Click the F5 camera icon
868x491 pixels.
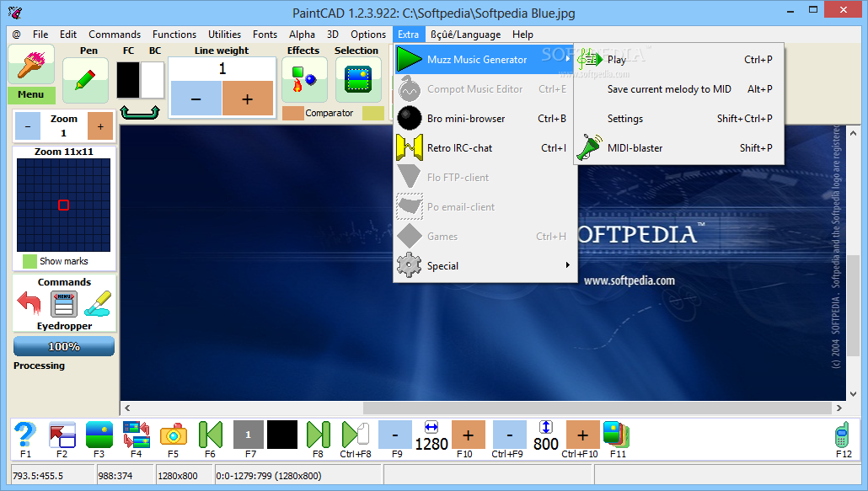pos(174,435)
